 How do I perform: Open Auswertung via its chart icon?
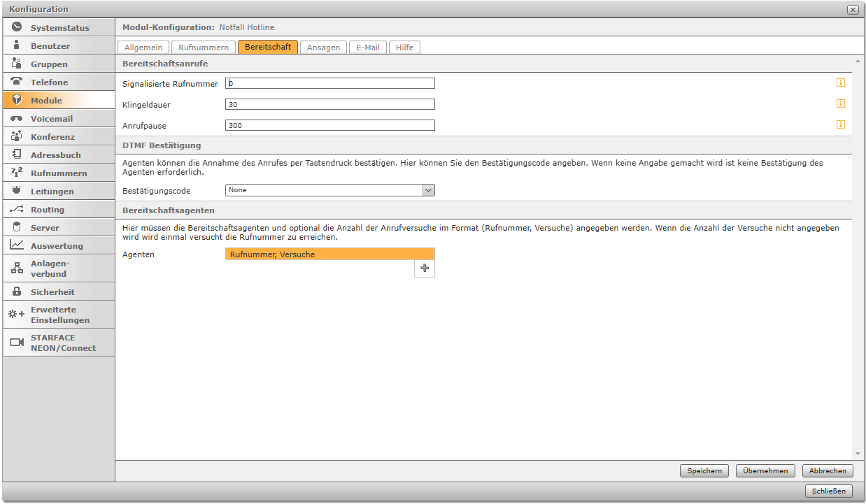[17, 245]
